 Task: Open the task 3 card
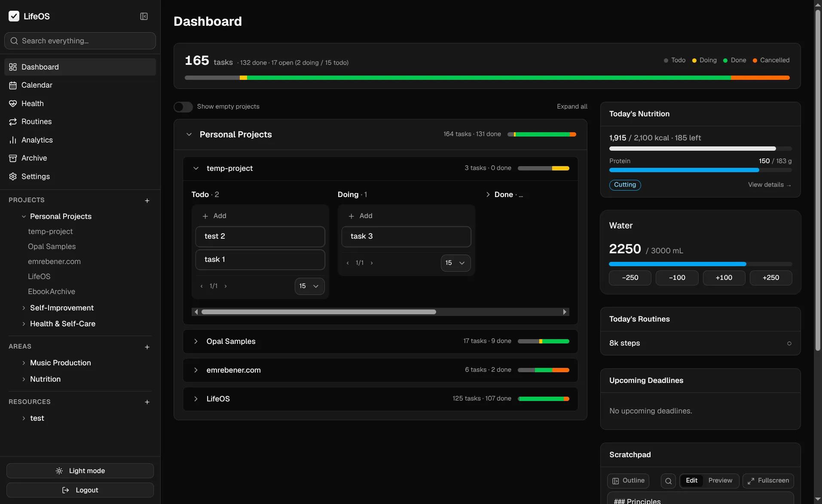pos(406,237)
